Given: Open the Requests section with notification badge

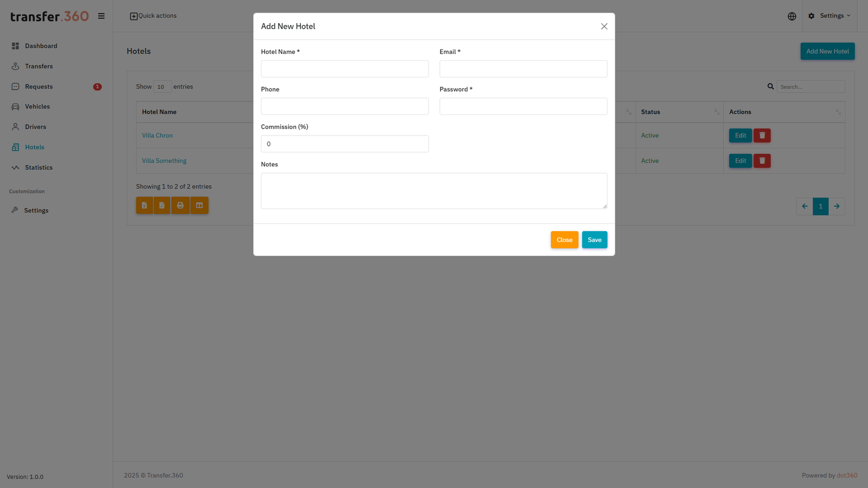Looking at the screenshot, I should click(x=39, y=86).
